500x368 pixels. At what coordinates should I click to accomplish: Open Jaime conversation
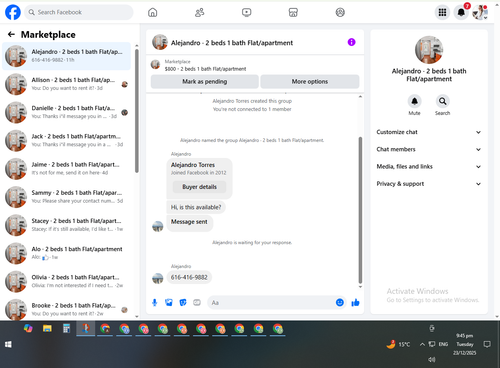point(67,169)
